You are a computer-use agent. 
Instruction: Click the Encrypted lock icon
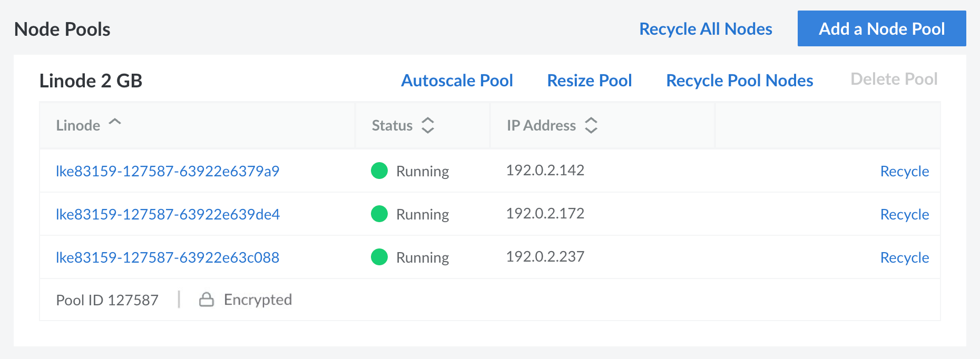pos(207,300)
